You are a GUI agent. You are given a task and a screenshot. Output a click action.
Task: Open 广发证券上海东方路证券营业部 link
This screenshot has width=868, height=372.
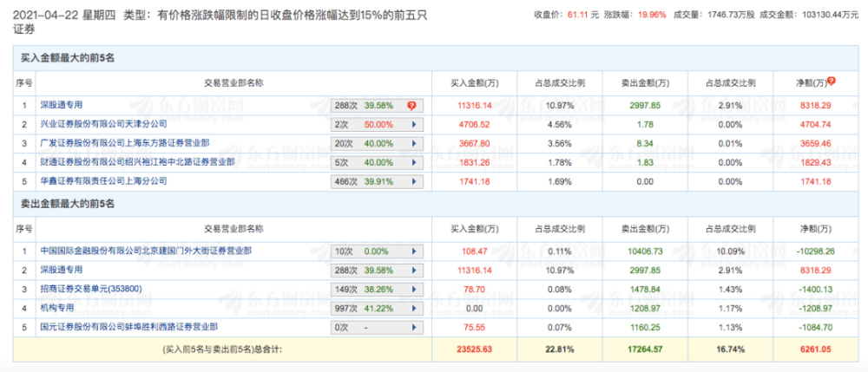coord(125,142)
